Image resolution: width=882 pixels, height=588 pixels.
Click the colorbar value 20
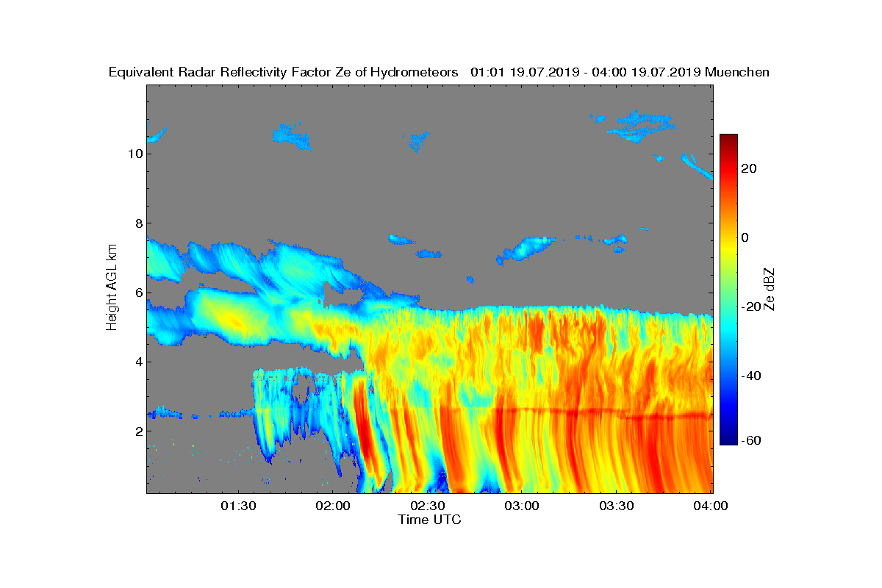750,168
